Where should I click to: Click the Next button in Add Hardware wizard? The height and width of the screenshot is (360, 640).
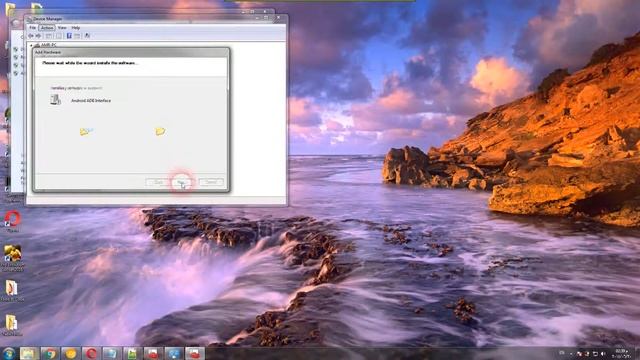(x=183, y=182)
